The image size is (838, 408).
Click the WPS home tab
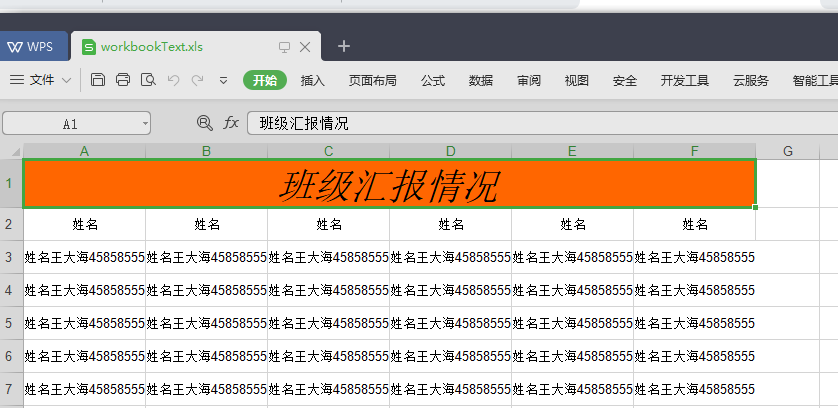coord(34,47)
